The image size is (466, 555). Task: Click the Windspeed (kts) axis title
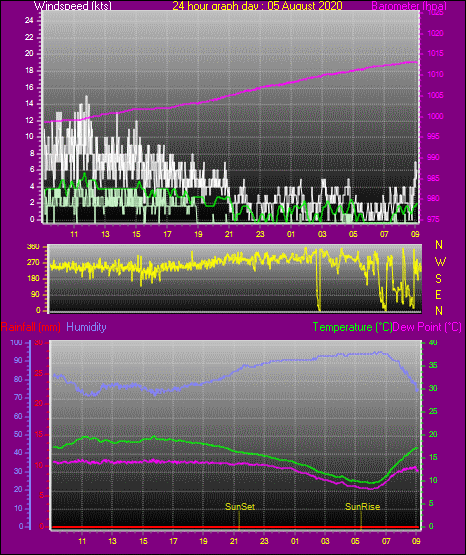73,6
